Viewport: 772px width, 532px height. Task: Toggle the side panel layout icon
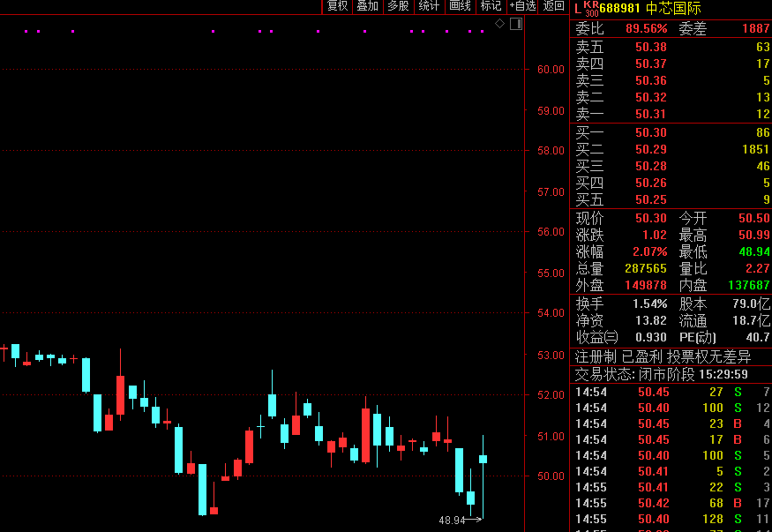(516, 24)
